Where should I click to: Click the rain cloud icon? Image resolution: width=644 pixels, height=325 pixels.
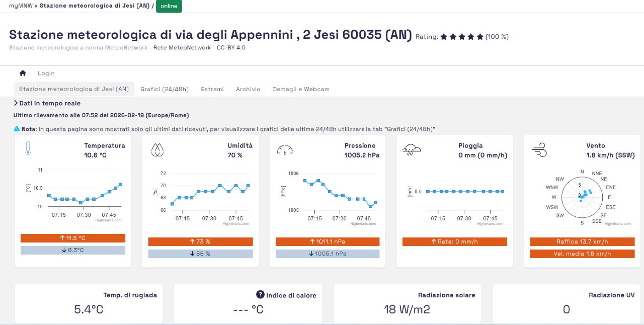coord(412,149)
